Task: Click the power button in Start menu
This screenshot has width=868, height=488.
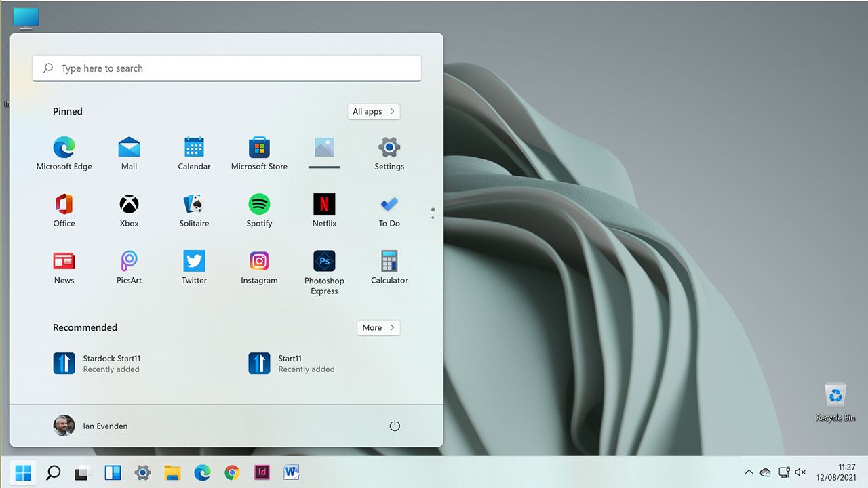Action: tap(395, 426)
